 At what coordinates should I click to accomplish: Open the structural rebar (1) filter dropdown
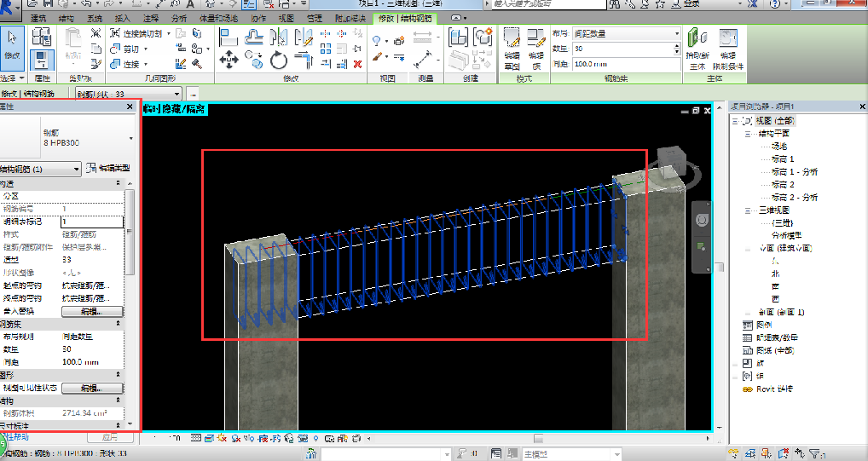41,169
